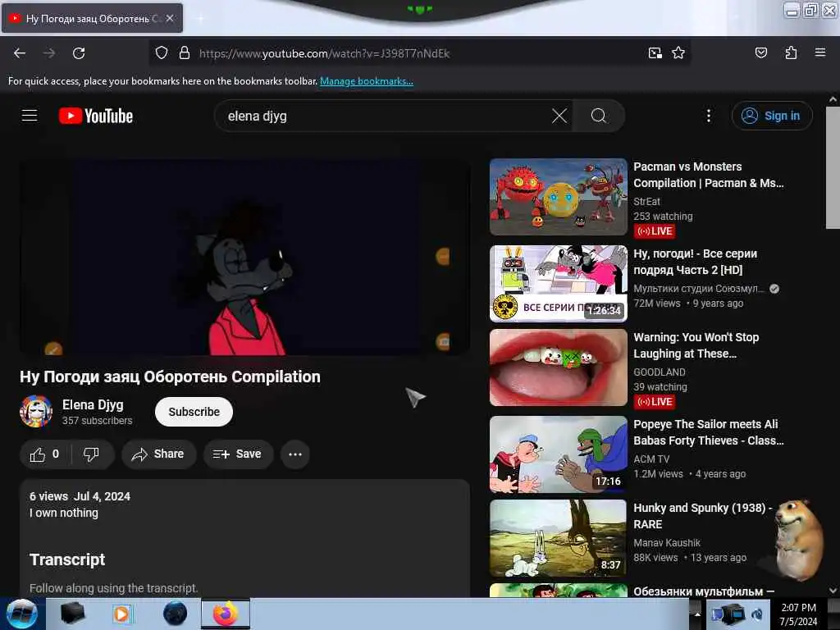This screenshot has width=840, height=630.
Task: Close the current browser tab
Action: click(170, 18)
